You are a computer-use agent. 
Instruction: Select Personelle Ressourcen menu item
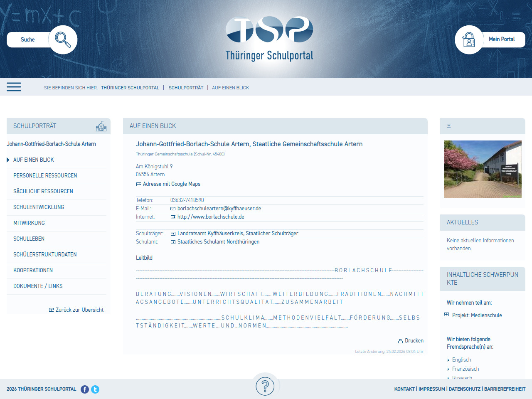coord(45,176)
